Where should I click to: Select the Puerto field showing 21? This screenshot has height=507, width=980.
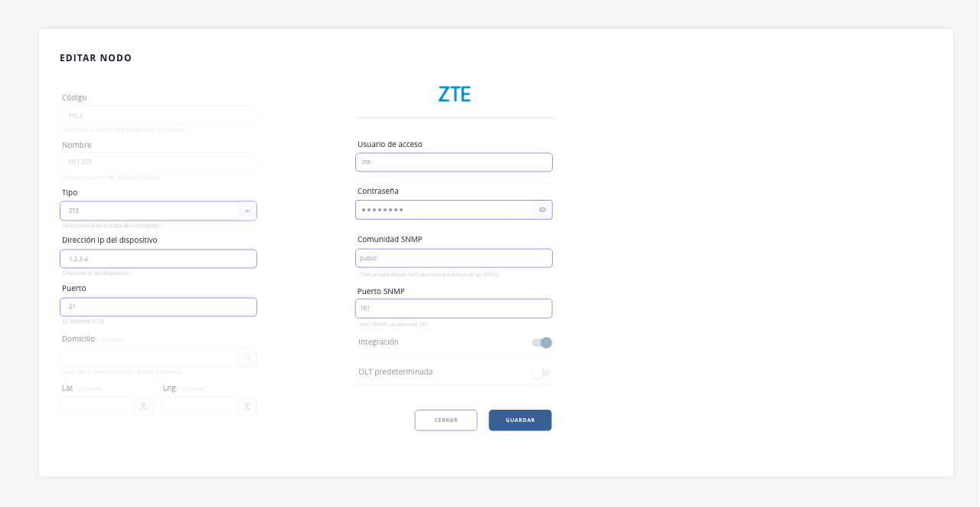(x=158, y=307)
